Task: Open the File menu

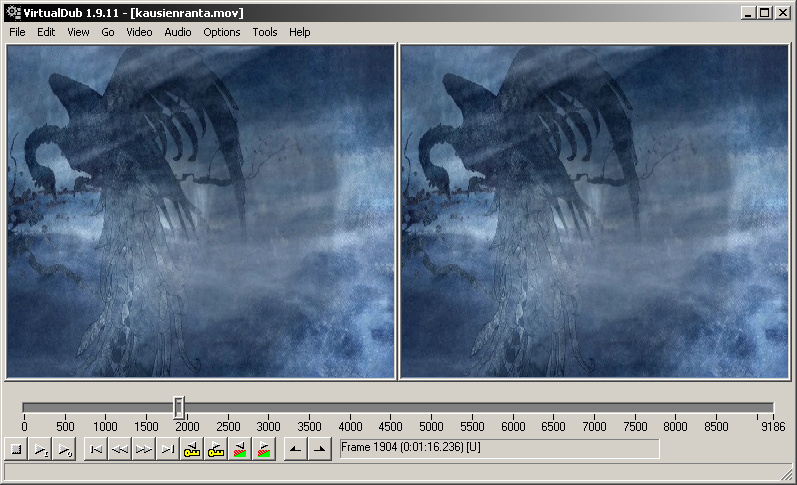Action: tap(17, 32)
